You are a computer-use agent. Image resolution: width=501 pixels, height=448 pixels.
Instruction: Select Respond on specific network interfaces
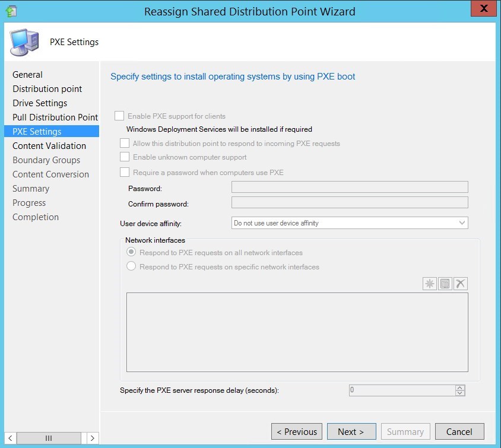(x=130, y=267)
